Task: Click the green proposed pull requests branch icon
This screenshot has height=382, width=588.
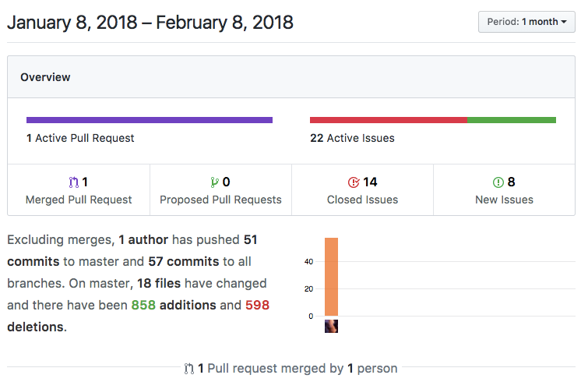Action: click(214, 182)
